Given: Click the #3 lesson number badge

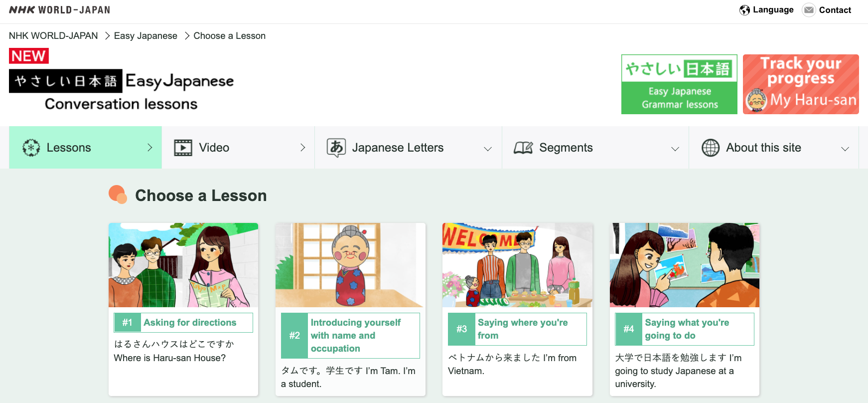Looking at the screenshot, I should [461, 329].
